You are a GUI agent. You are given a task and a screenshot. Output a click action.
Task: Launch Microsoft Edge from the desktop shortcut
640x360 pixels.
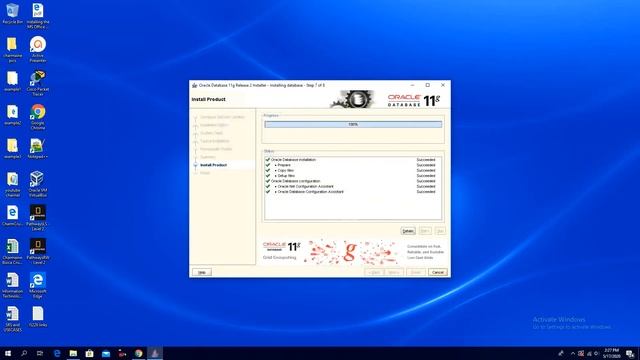[38, 285]
